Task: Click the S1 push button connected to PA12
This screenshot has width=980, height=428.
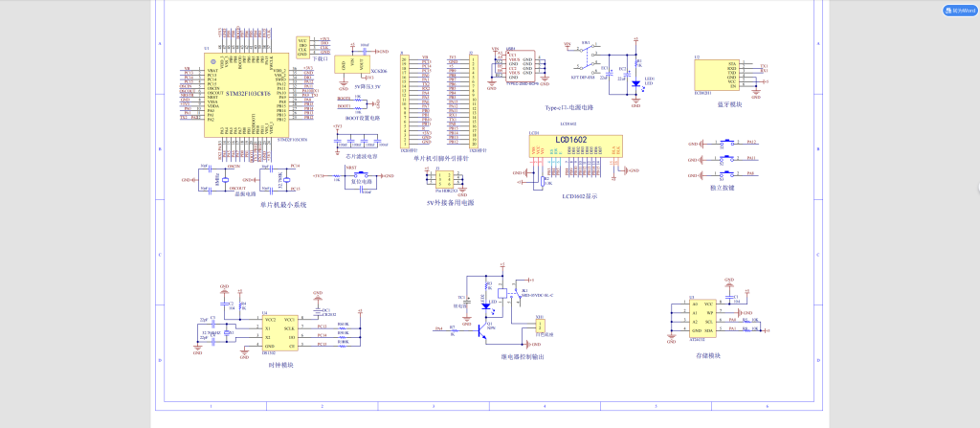Action: click(727, 142)
